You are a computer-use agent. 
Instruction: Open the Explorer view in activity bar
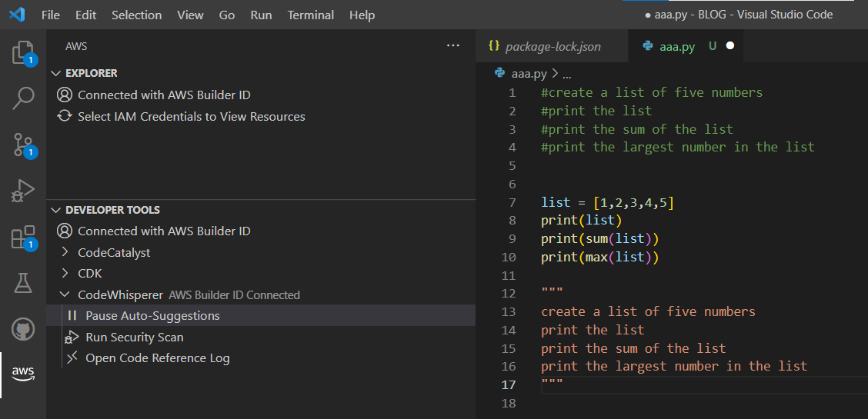(x=23, y=52)
